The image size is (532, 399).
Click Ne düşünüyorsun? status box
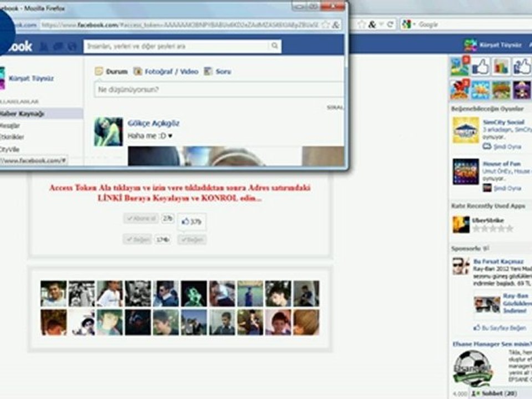click(x=219, y=90)
